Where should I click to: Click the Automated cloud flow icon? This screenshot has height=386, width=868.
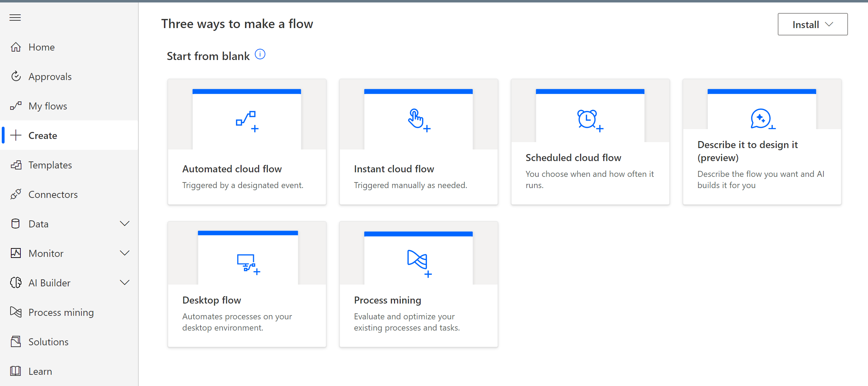click(x=247, y=121)
